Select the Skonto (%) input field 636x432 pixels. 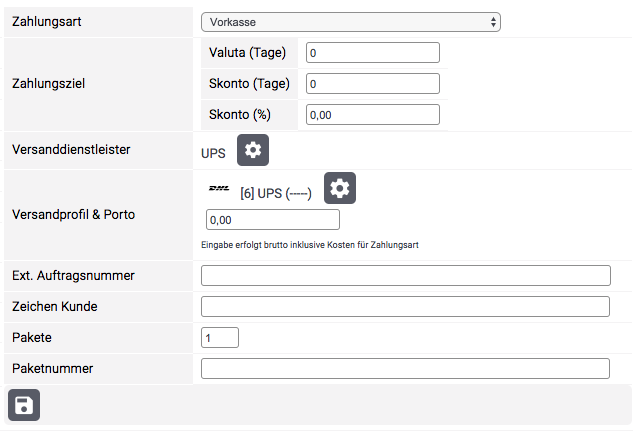coord(372,115)
